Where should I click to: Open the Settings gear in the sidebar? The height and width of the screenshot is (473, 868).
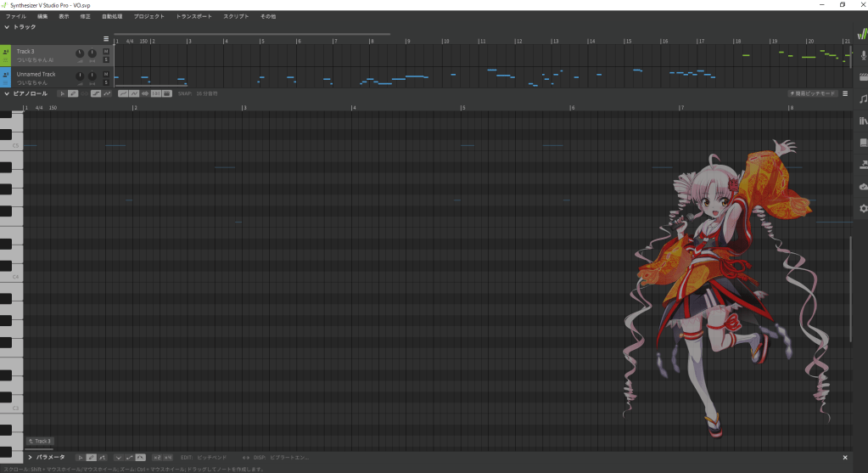coord(863,208)
